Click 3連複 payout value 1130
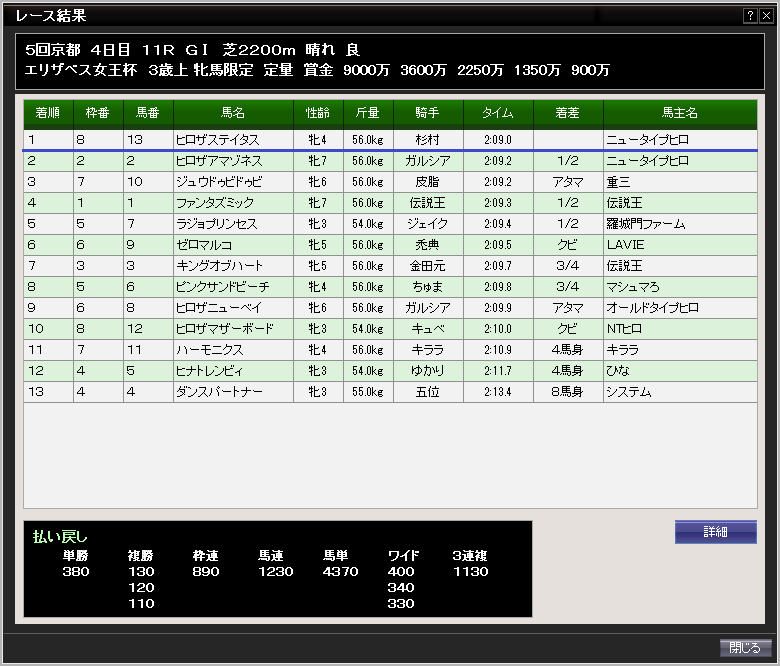The height and width of the screenshot is (666, 780). [471, 571]
